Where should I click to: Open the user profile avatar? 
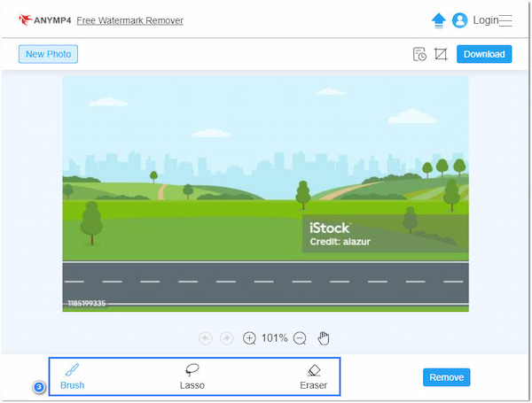(x=459, y=20)
